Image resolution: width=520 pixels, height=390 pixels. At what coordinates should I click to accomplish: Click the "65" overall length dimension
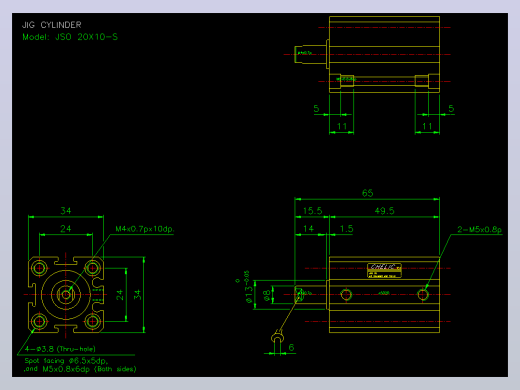[x=368, y=193]
